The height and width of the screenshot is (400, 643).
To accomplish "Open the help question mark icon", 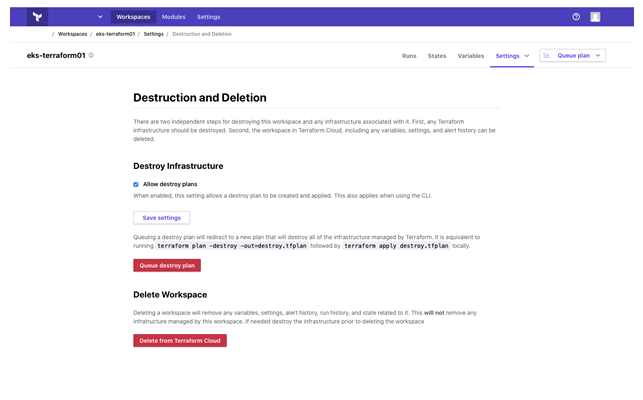I will pyautogui.click(x=576, y=17).
